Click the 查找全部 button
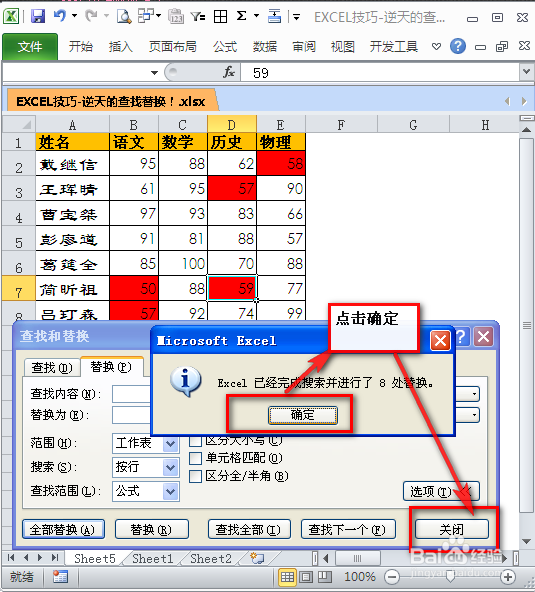The image size is (535, 592). click(248, 529)
